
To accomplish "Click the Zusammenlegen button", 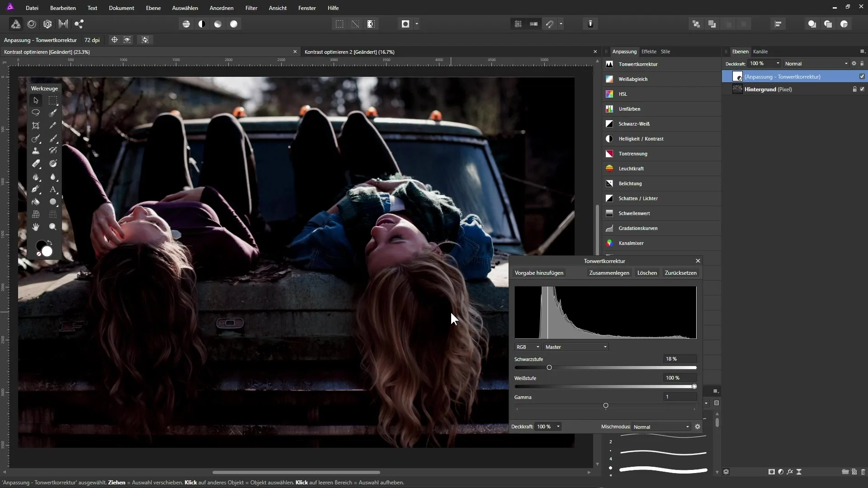I will (x=609, y=273).
